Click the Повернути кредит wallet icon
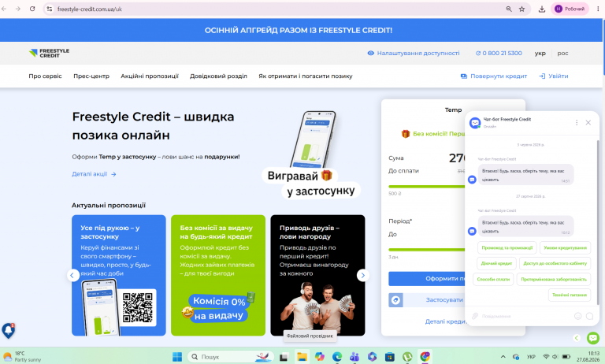Image resolution: width=605 pixels, height=364 pixels. pyautogui.click(x=464, y=76)
